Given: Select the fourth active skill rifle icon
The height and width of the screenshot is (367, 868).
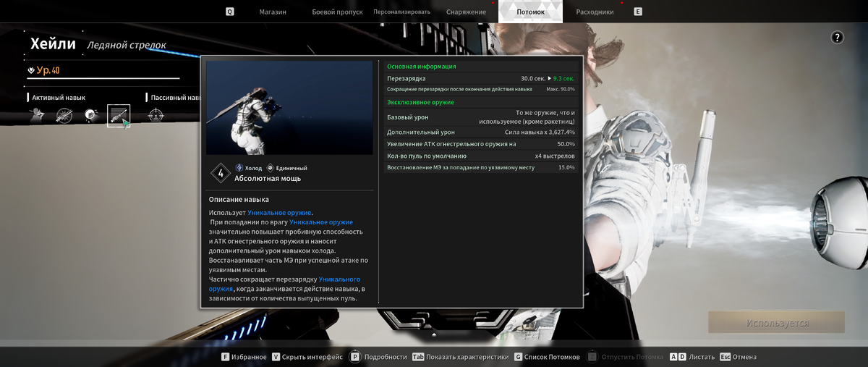Looking at the screenshot, I should pos(119,116).
